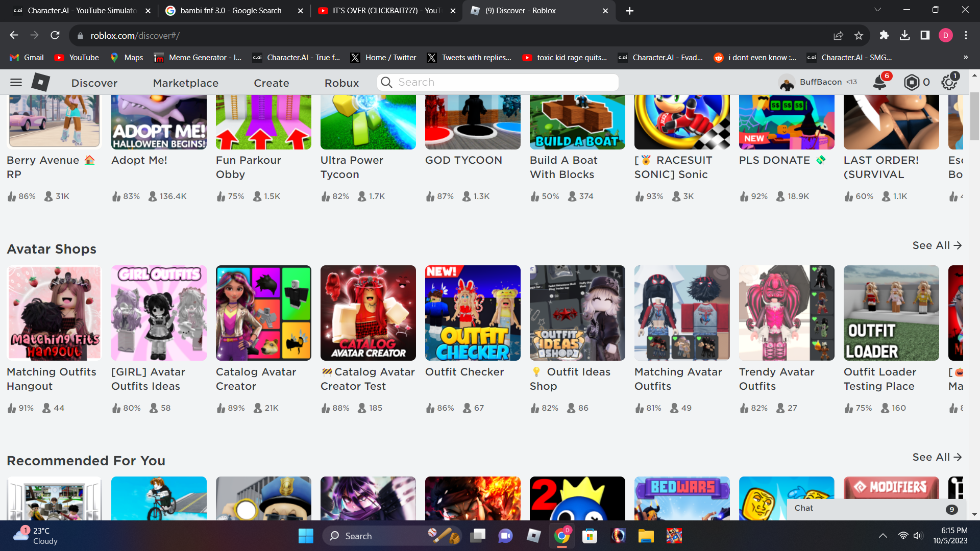The image size is (980, 551).
Task: Bookmark this page via the star icon
Action: (x=859, y=35)
